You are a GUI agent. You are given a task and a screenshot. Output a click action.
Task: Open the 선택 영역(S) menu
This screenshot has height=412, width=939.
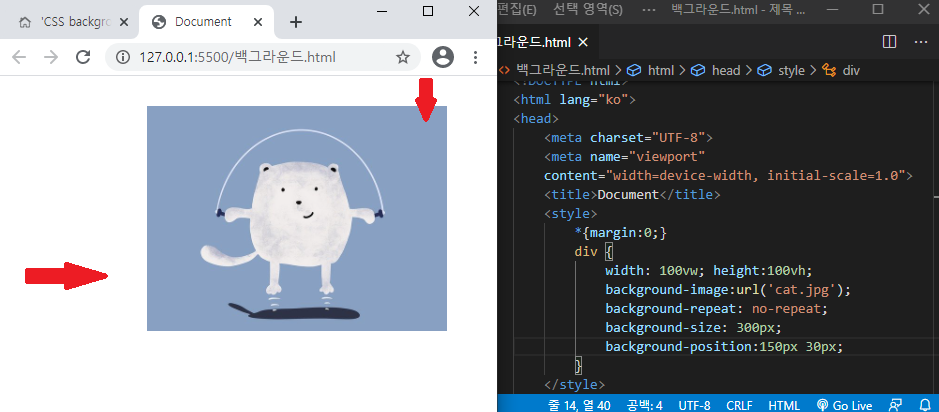(x=587, y=9)
